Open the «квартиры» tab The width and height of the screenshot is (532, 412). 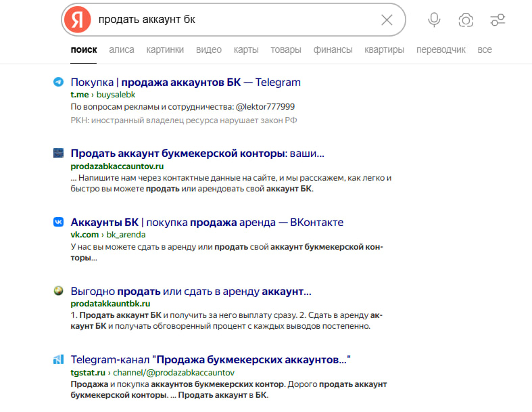click(x=385, y=50)
